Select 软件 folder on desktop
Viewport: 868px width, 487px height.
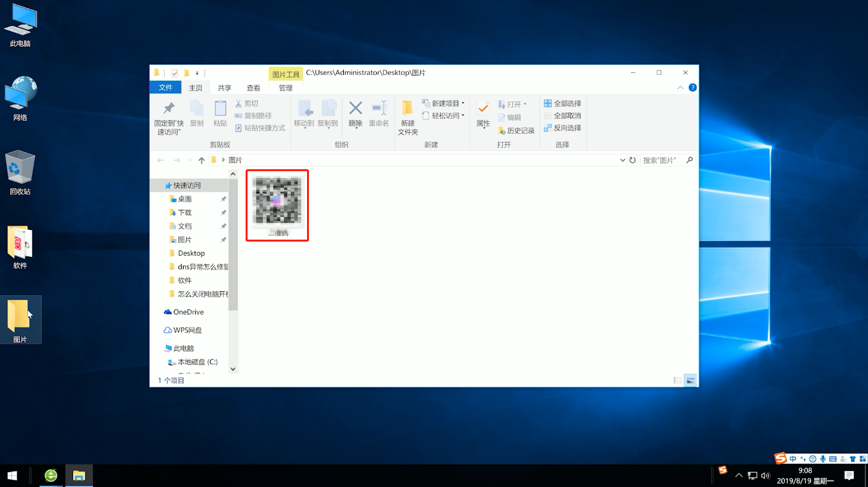[x=20, y=247]
